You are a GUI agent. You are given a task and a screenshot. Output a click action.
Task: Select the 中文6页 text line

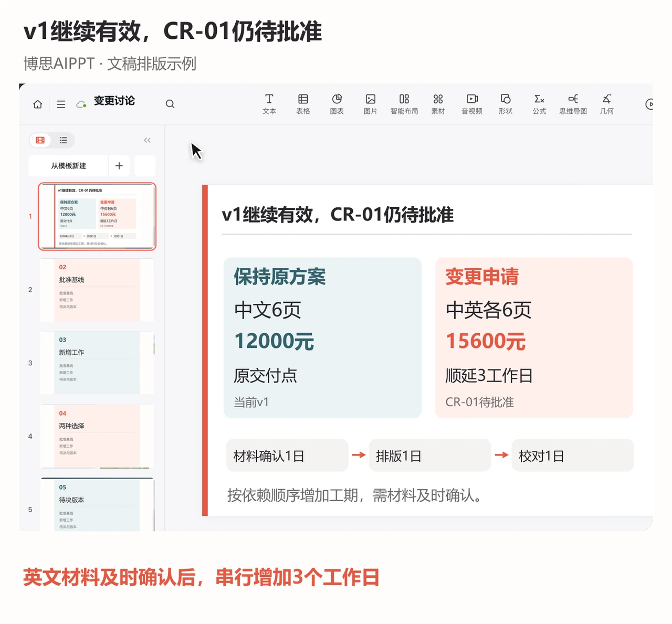coord(267,310)
